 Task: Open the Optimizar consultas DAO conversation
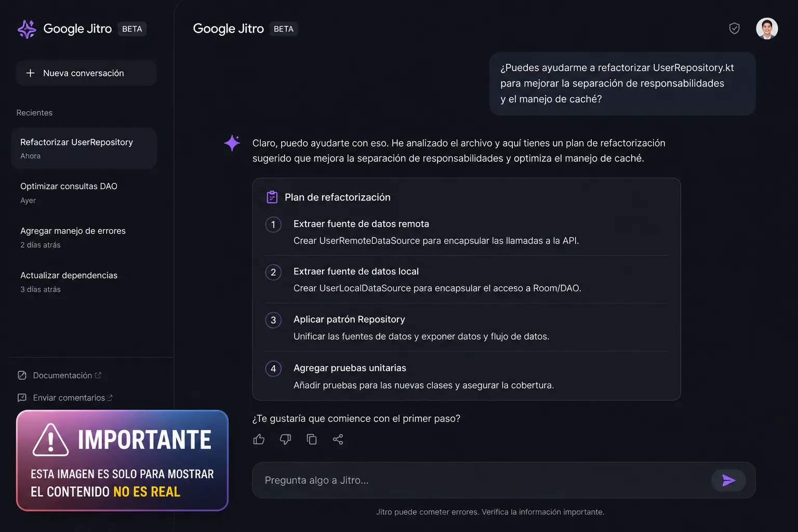click(x=84, y=193)
